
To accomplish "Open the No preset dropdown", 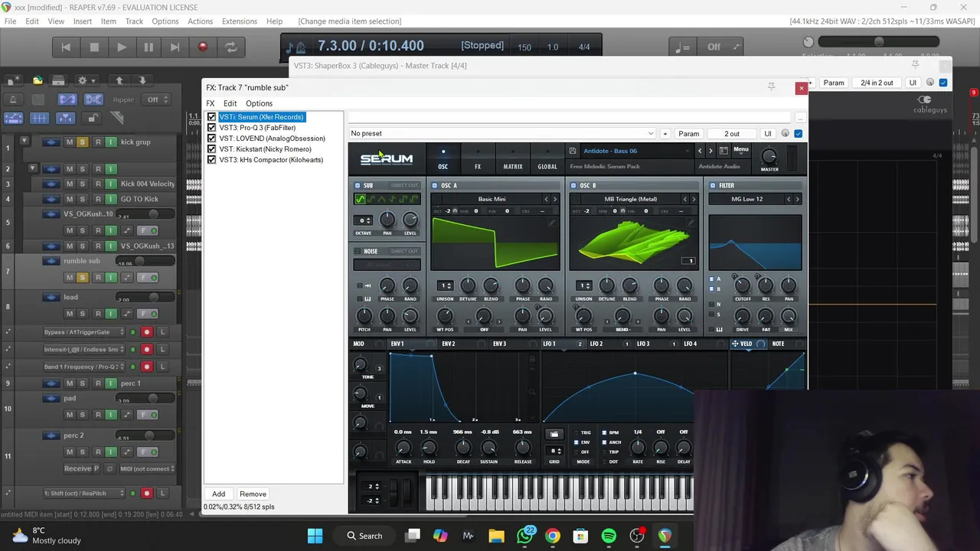I will click(502, 133).
